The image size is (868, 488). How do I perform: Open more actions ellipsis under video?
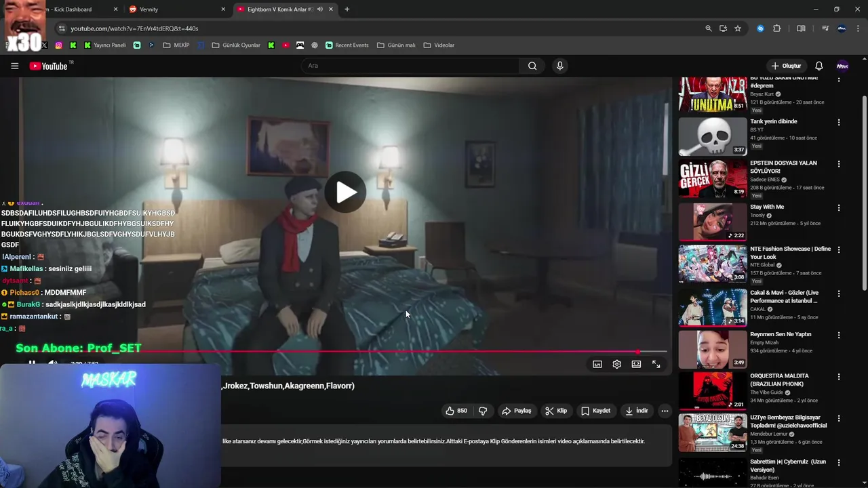tap(665, 411)
